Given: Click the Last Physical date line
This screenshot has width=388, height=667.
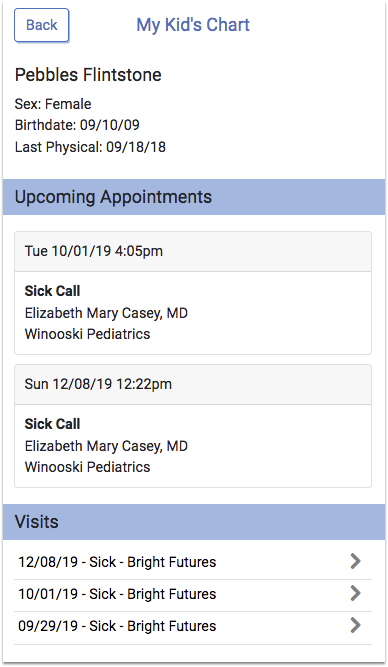Looking at the screenshot, I should coord(90,147).
